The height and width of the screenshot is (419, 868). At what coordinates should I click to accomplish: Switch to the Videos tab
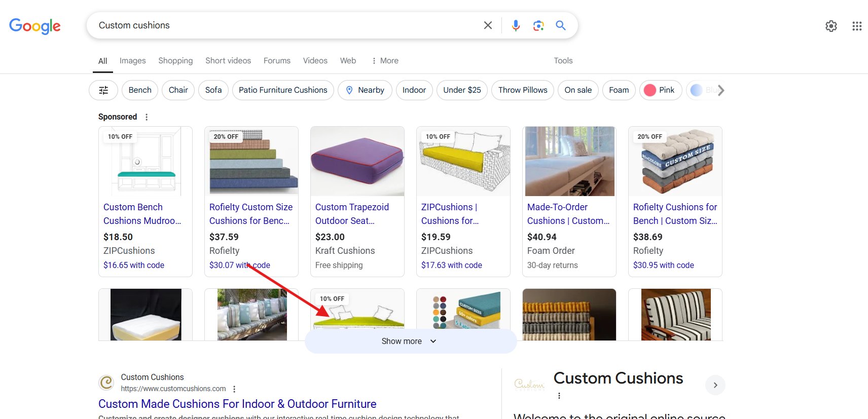(x=315, y=61)
